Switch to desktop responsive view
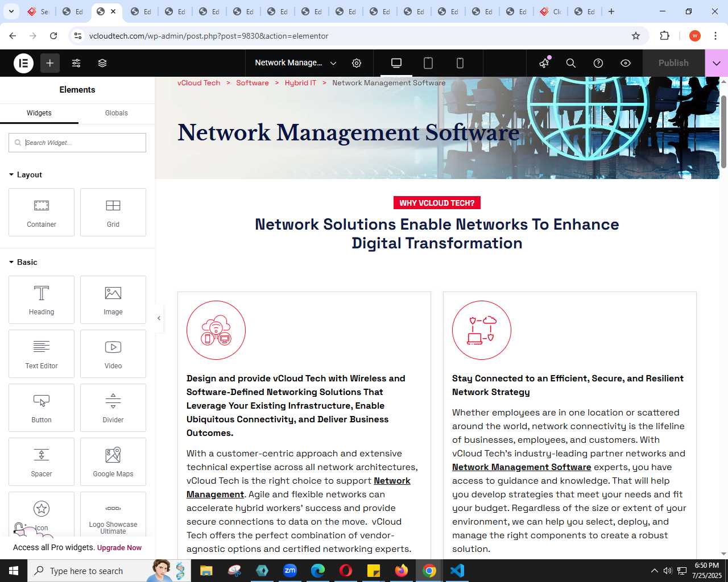728x582 pixels. coord(396,63)
